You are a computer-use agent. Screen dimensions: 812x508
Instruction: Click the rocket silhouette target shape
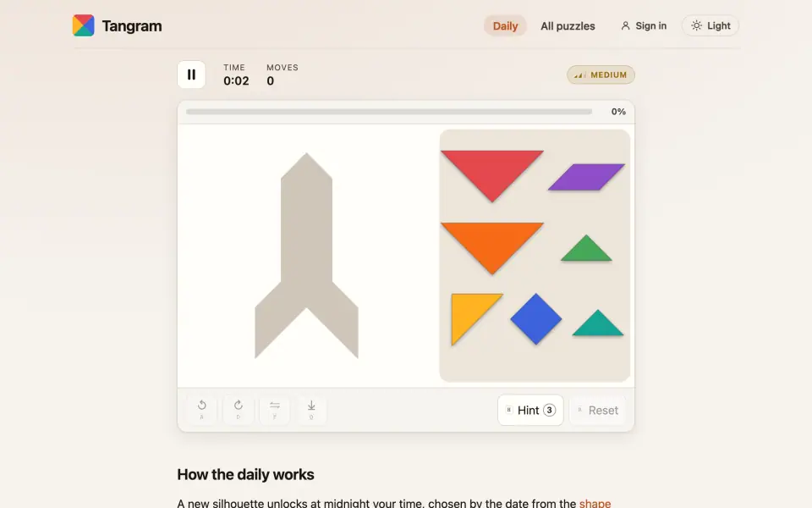click(306, 255)
